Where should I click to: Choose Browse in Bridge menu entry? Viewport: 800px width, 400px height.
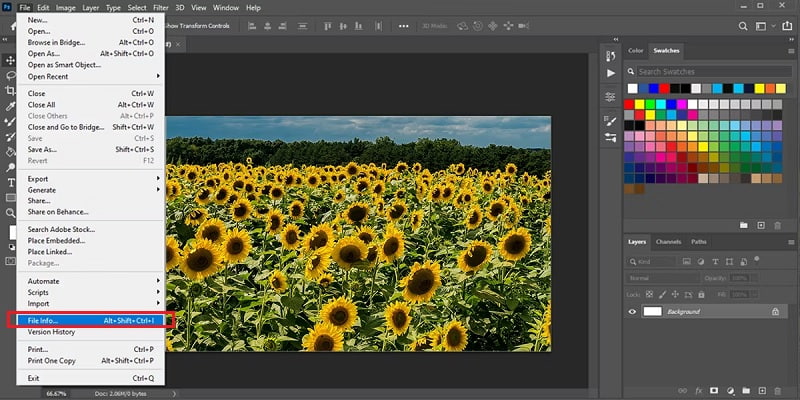(90, 42)
